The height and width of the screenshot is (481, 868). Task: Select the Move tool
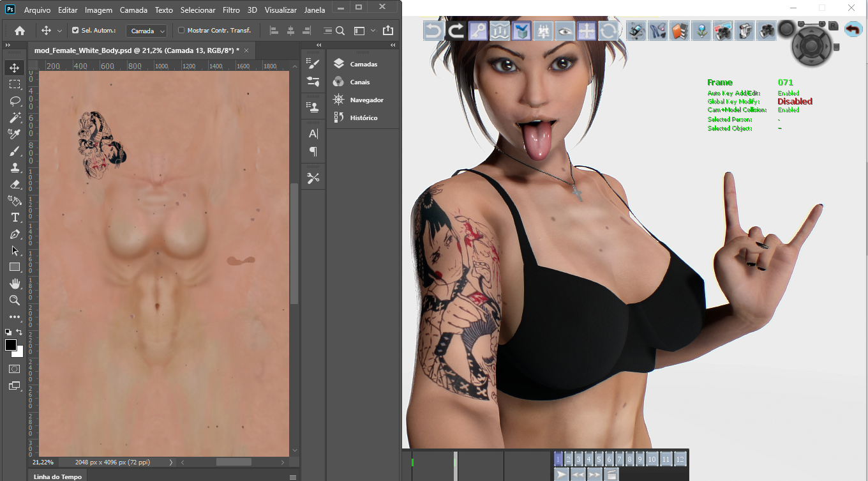15,68
